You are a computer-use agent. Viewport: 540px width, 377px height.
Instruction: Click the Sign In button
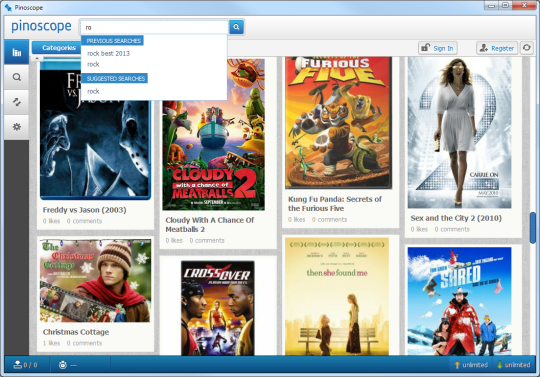click(x=438, y=48)
